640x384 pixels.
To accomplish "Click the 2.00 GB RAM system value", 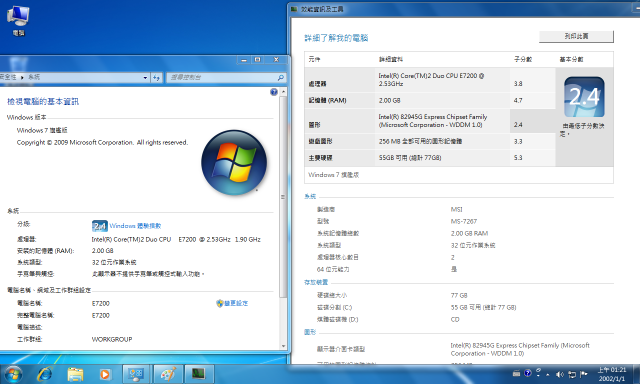I will tap(469, 233).
